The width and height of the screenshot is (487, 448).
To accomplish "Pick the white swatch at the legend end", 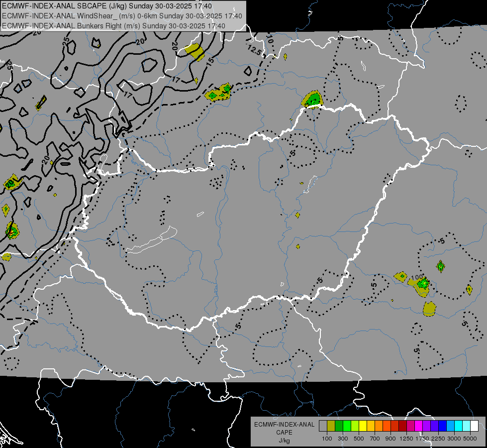I will click(475, 426).
